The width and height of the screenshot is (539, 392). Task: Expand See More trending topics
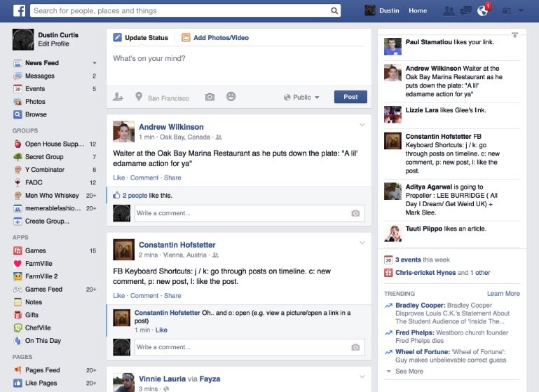pyautogui.click(x=409, y=371)
